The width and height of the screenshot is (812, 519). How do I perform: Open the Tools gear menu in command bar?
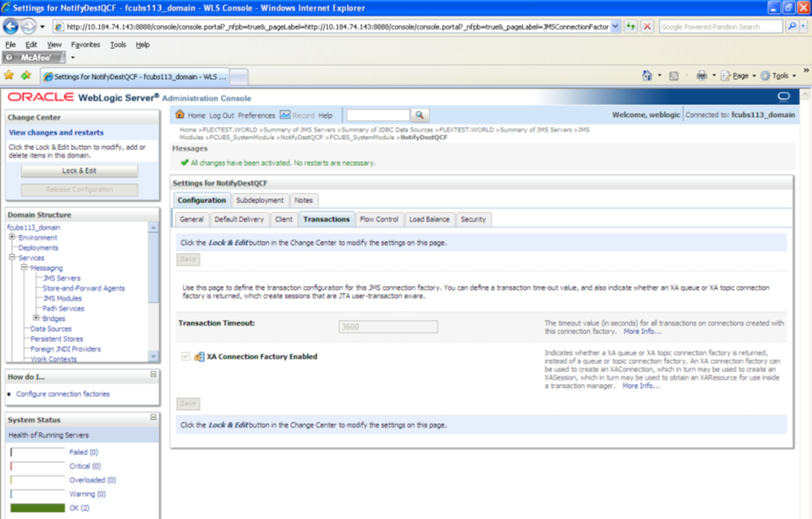(778, 76)
